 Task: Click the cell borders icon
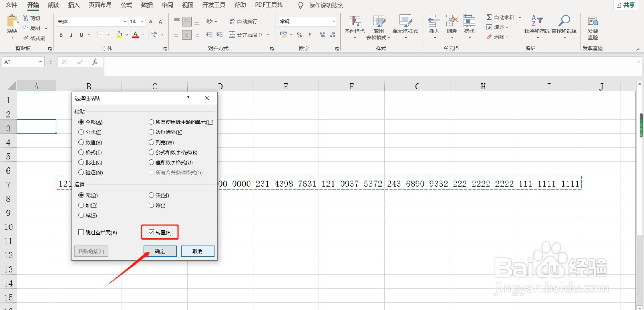pos(100,35)
